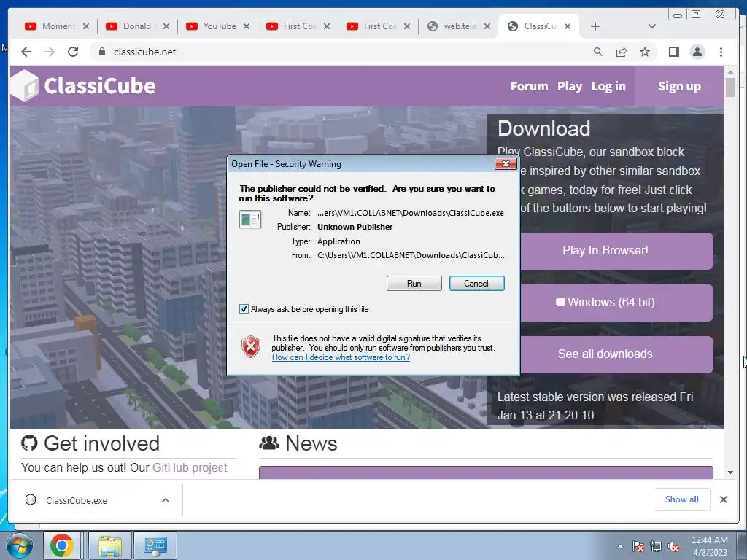Toggle the Chrome side panel icon
Screen dimensions: 747x560
point(673,52)
